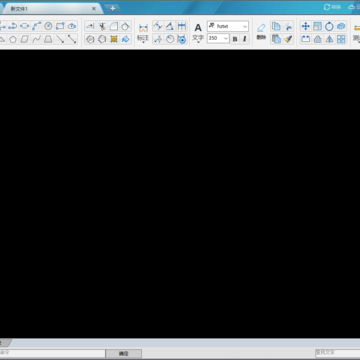Select the angle dimension tool
This screenshot has height=360, width=360.
(x=170, y=26)
